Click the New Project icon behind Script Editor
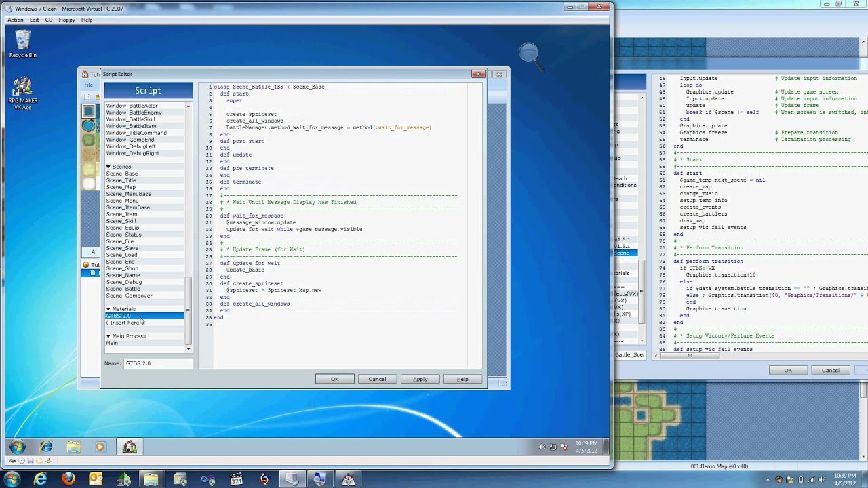 [87, 97]
